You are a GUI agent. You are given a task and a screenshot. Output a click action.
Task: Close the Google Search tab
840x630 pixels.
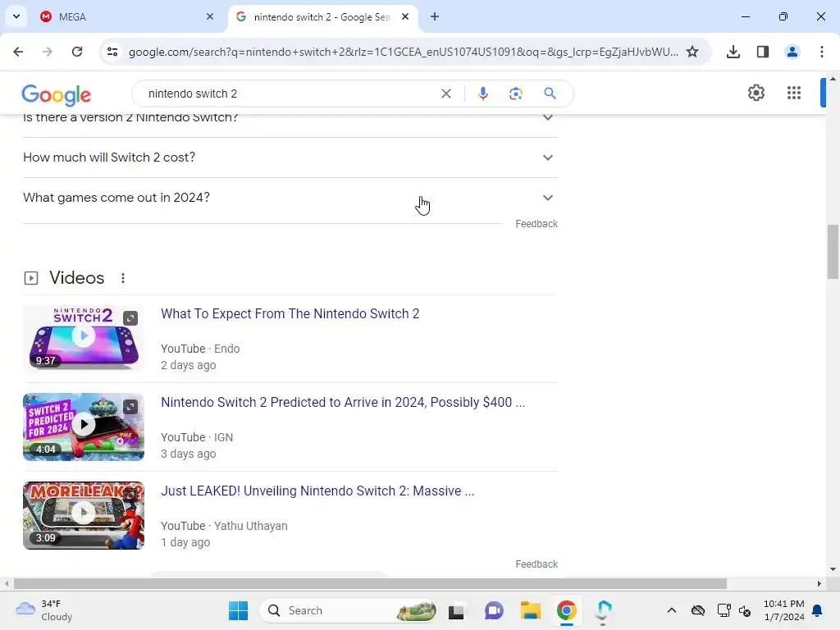[405, 16]
